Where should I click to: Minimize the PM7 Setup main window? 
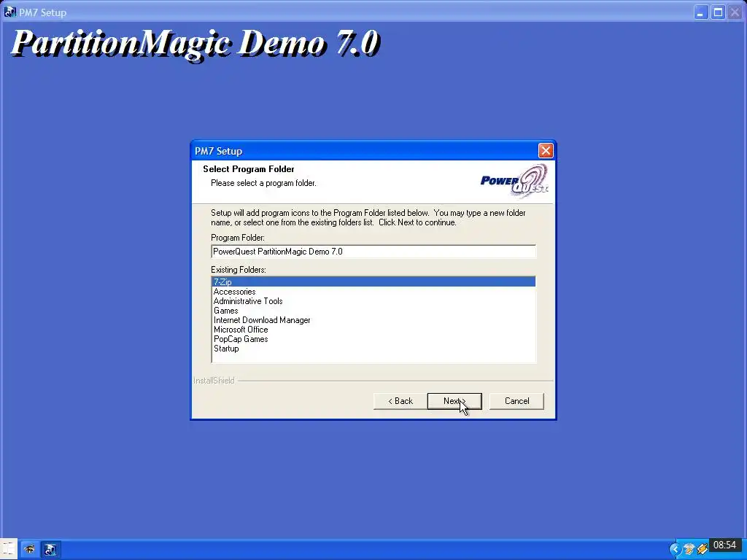click(x=700, y=12)
